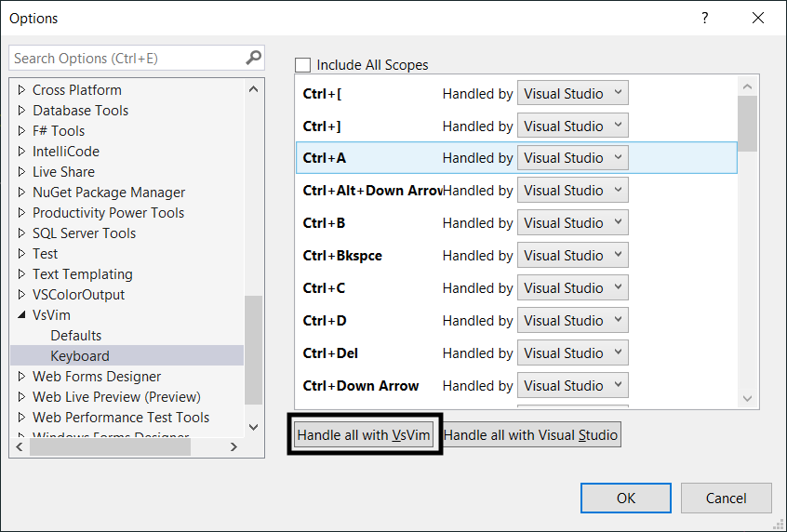This screenshot has height=532, width=787.
Task: Open dropdown for Ctrl+Alt+Down Arrow
Action: (x=573, y=191)
